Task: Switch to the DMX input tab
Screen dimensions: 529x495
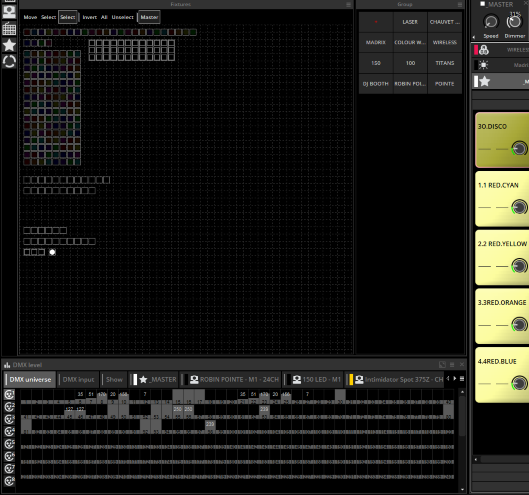Action: pyautogui.click(x=78, y=380)
